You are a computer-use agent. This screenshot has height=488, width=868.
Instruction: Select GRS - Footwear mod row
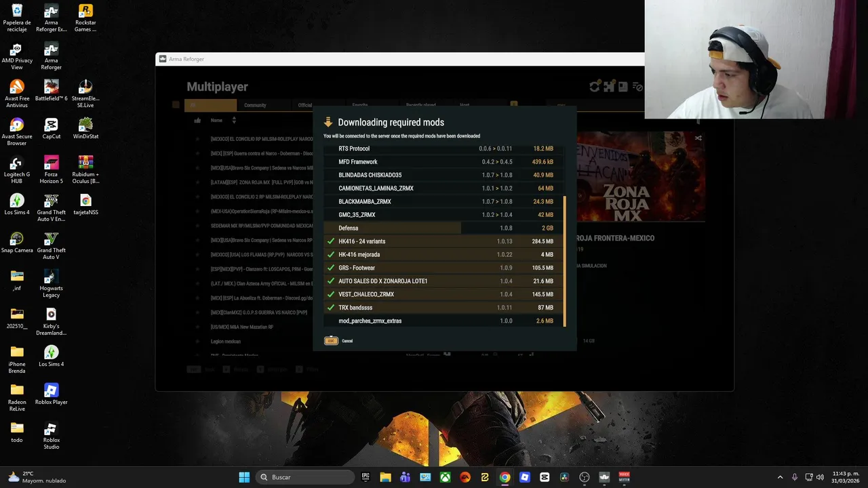tap(441, 268)
